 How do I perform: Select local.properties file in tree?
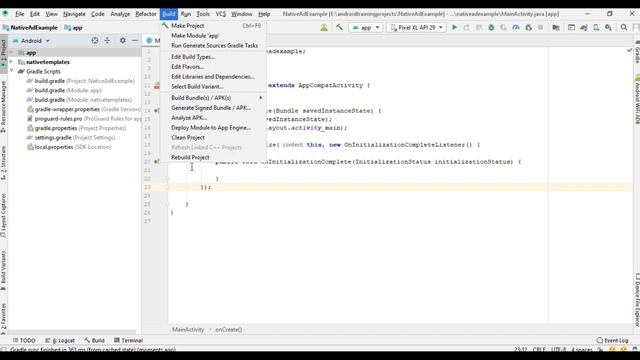click(69, 147)
